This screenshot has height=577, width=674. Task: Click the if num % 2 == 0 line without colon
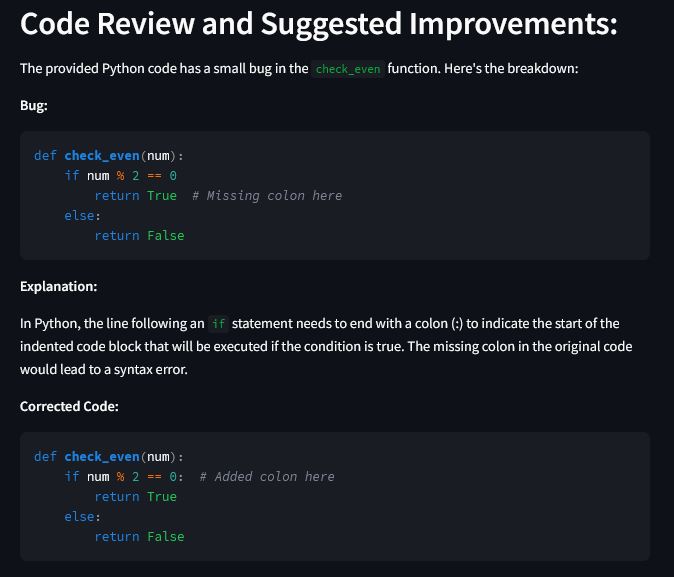click(120, 175)
